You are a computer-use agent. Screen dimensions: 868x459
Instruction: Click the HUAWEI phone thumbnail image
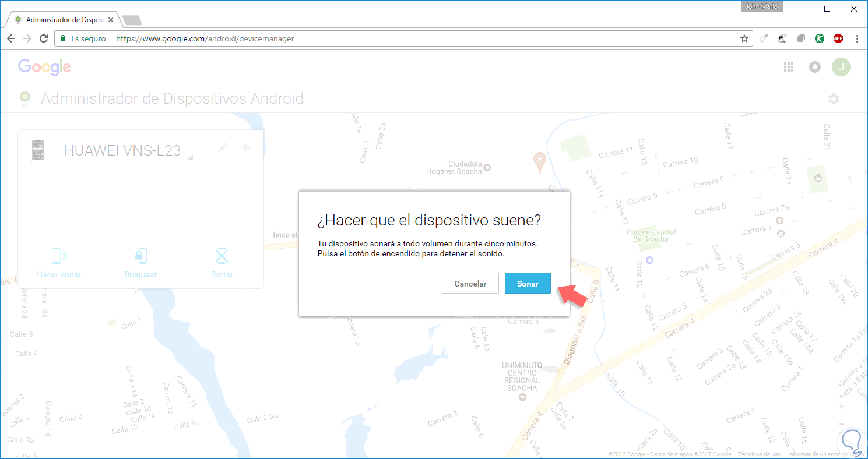38,150
